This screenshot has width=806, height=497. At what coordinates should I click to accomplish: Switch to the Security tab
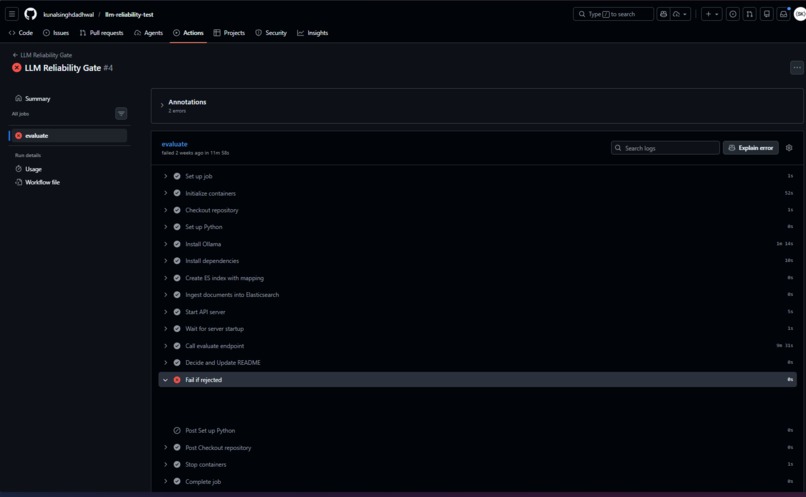tap(271, 33)
